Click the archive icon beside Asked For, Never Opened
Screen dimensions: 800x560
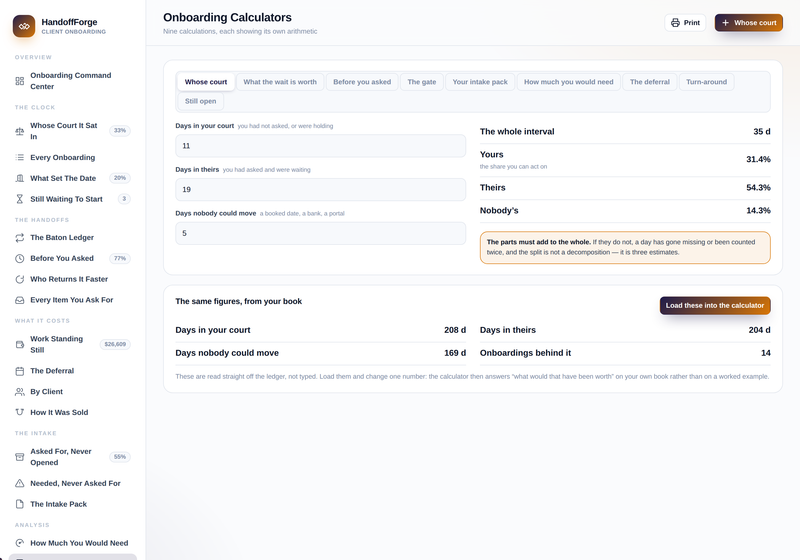pyautogui.click(x=19, y=457)
